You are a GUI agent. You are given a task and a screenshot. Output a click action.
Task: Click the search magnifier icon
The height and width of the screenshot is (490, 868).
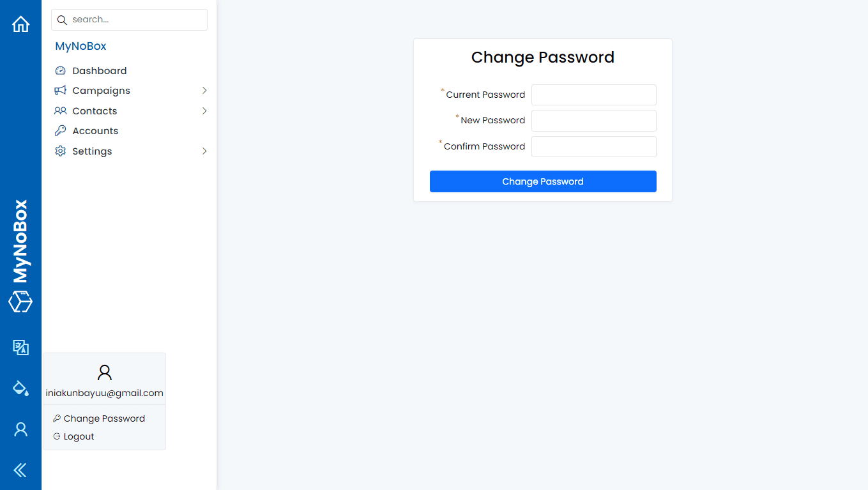(62, 20)
